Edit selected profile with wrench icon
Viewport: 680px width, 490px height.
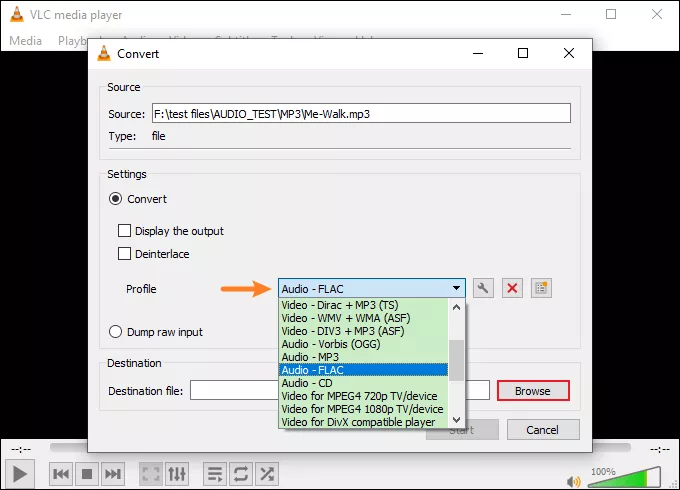483,288
